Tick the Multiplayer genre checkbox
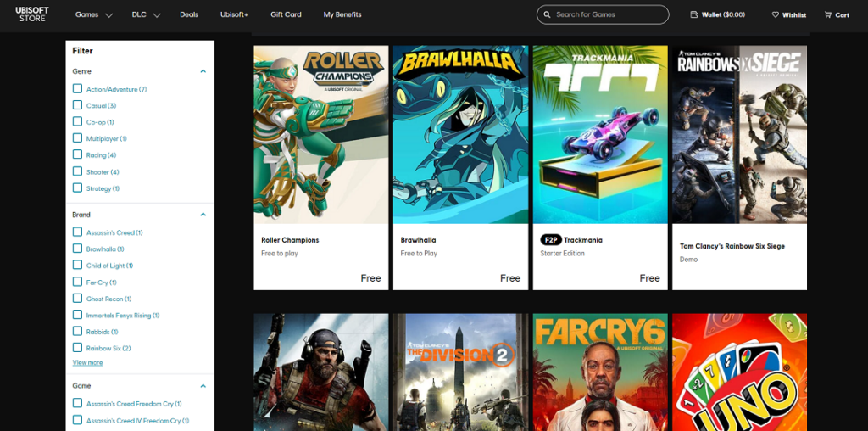The image size is (868, 431). tap(77, 138)
